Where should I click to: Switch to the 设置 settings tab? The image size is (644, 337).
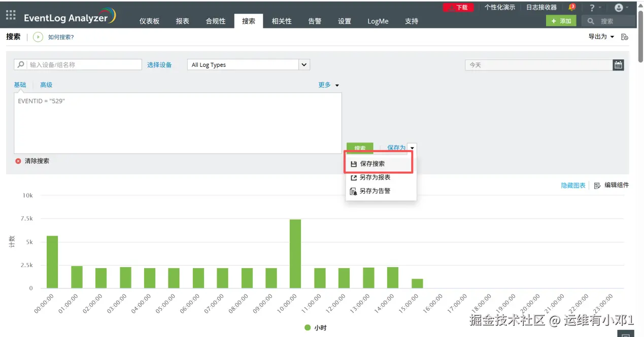point(345,21)
